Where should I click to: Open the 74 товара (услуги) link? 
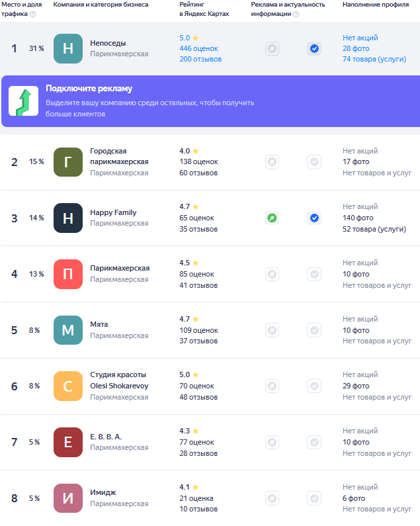374,59
